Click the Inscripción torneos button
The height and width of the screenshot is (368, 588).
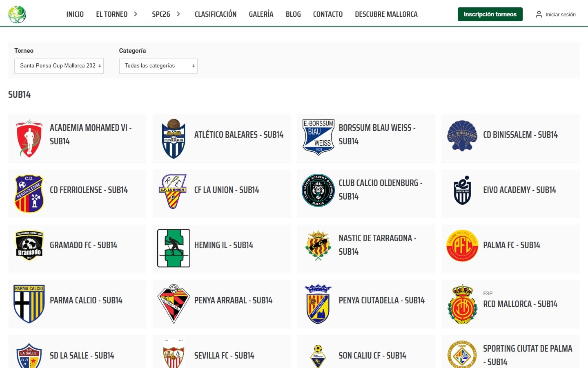(x=490, y=14)
